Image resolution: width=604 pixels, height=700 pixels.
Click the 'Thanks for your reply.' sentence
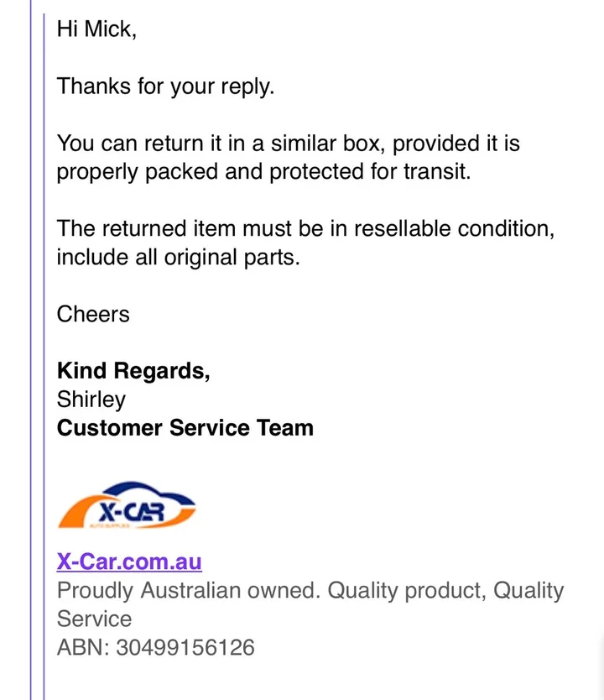165,86
